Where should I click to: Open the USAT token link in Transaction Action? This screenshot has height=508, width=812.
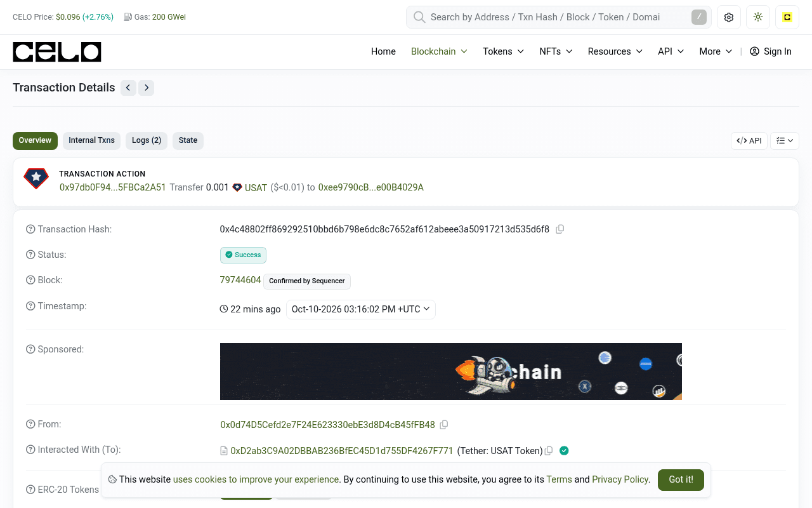pyautogui.click(x=256, y=188)
